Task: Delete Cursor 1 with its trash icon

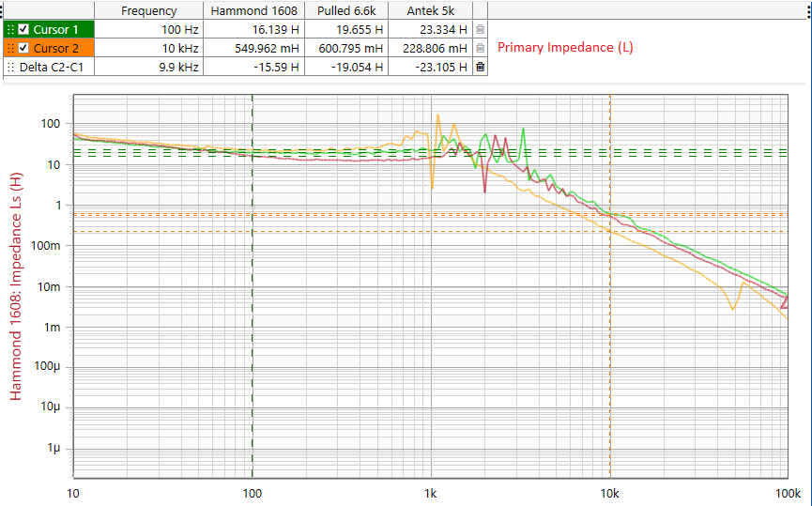Action: 480,29
